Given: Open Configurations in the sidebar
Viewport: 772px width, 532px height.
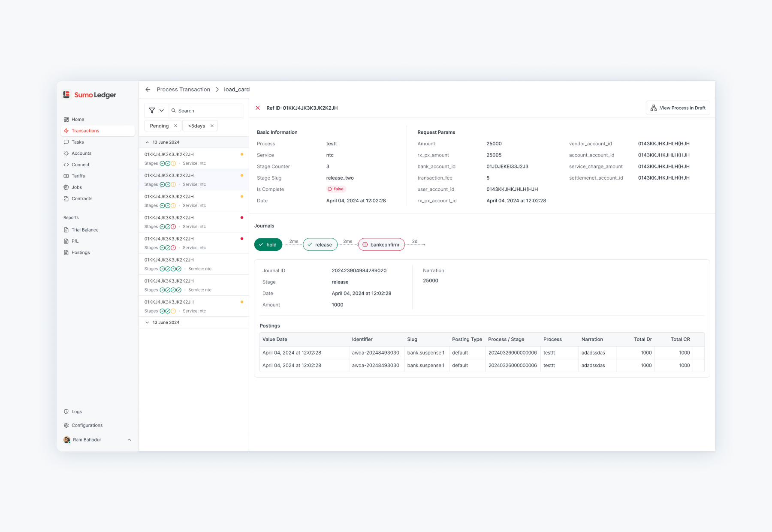Looking at the screenshot, I should point(98,426).
